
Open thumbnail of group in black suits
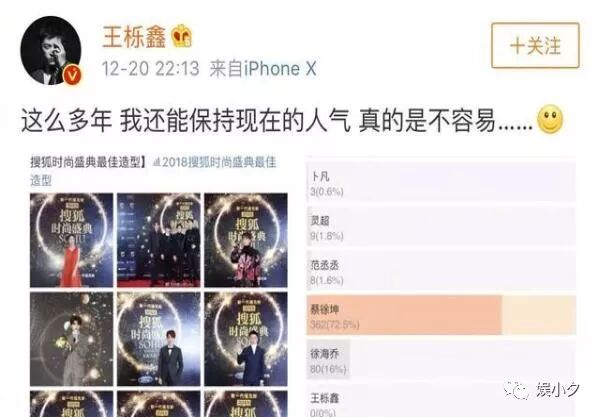tap(158, 240)
